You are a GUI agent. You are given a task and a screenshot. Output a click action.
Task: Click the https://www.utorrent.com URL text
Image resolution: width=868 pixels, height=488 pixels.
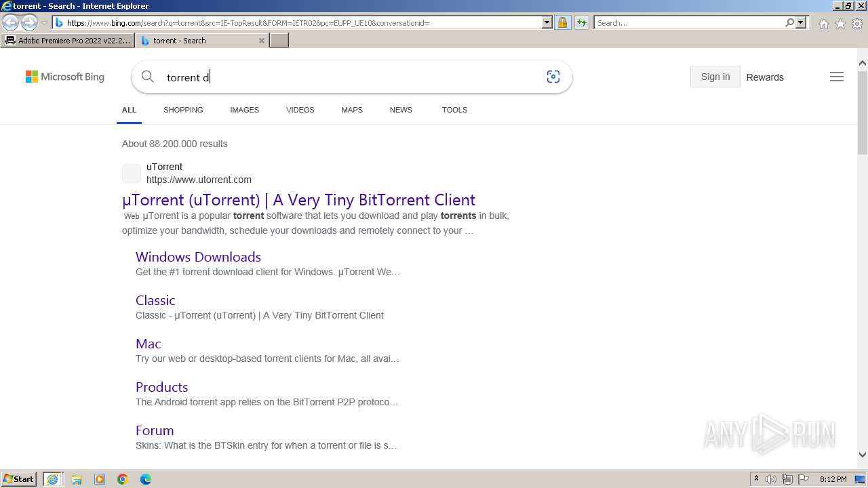coord(199,180)
